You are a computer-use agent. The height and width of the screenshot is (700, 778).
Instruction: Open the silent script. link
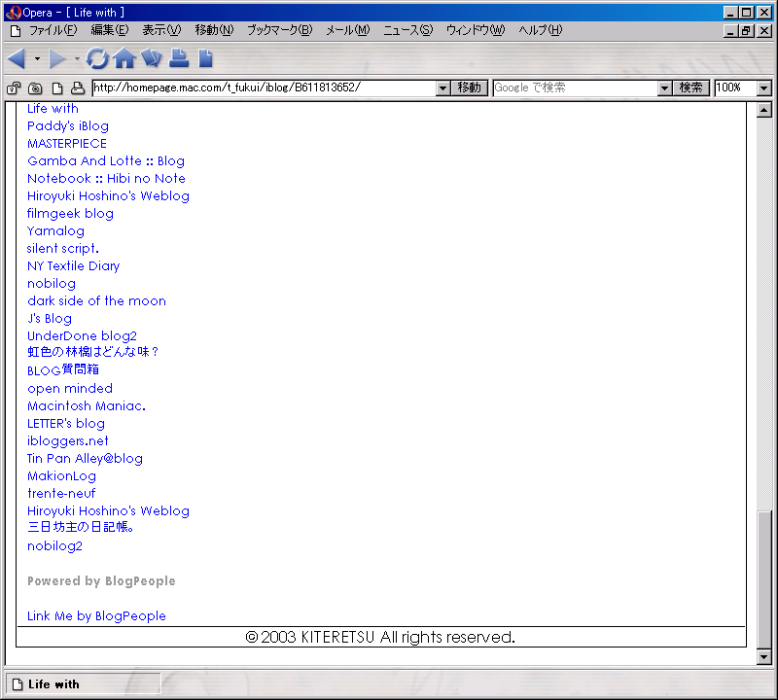coord(63,249)
